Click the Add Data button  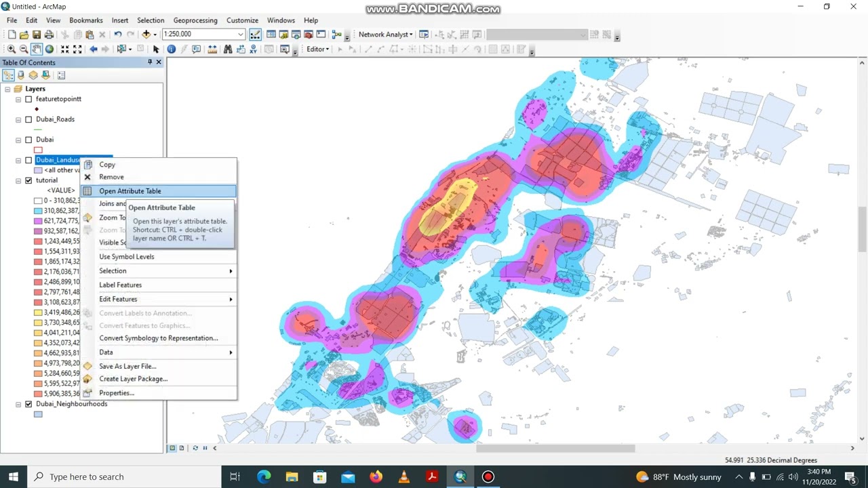click(x=146, y=35)
